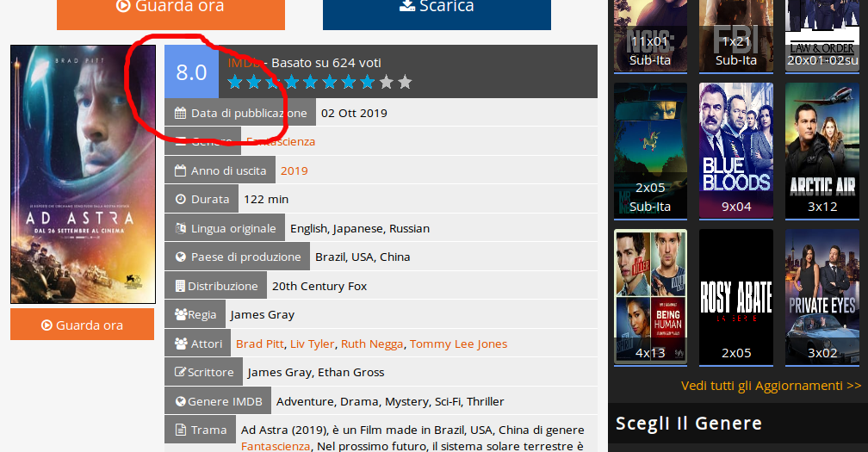Open the Tommy Lee Jones actor link
This screenshot has height=452, width=868.
click(458, 344)
